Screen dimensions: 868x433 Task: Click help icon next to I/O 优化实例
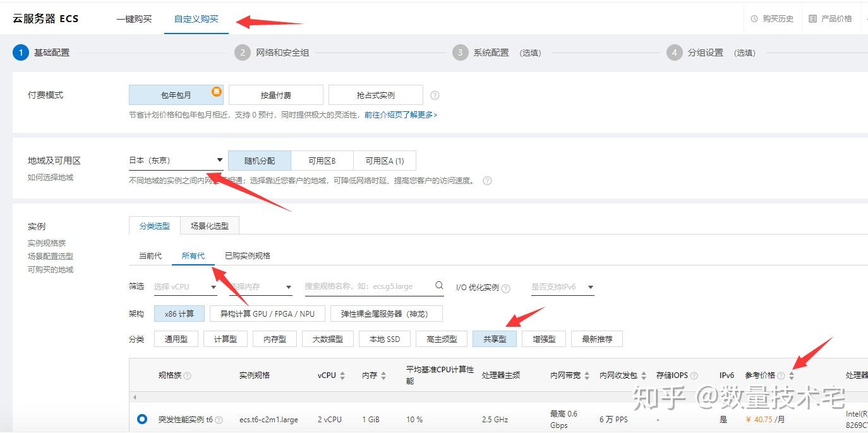(x=506, y=288)
